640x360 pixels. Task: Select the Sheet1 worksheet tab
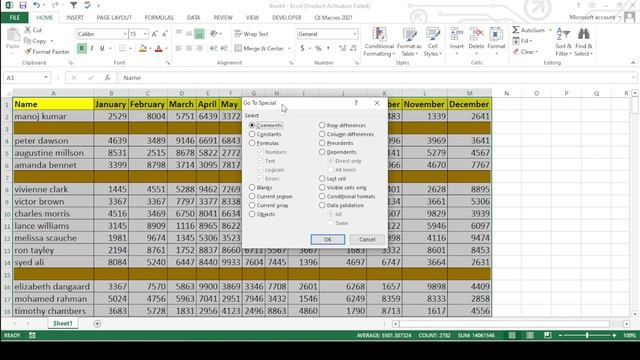coord(62,323)
